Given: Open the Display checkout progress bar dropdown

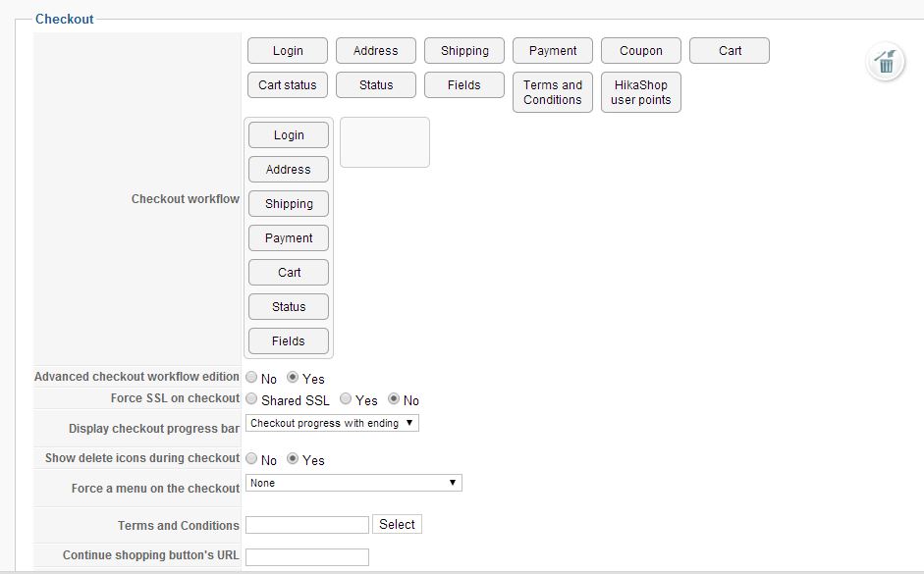Looking at the screenshot, I should click(332, 424).
